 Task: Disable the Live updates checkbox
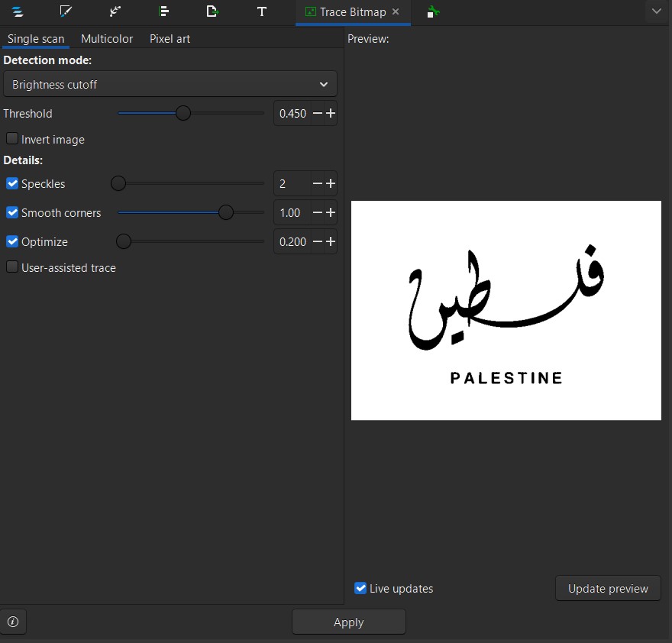[x=360, y=588]
